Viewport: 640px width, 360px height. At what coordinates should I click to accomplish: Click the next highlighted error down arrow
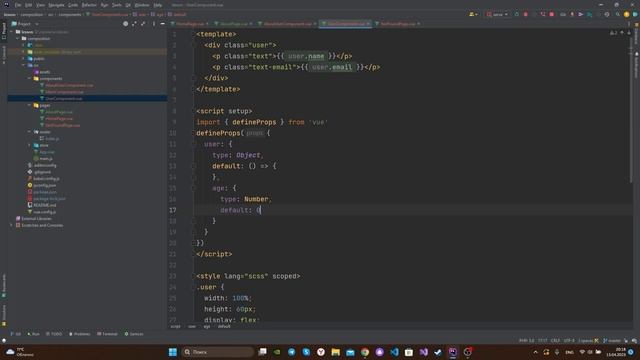click(x=629, y=33)
